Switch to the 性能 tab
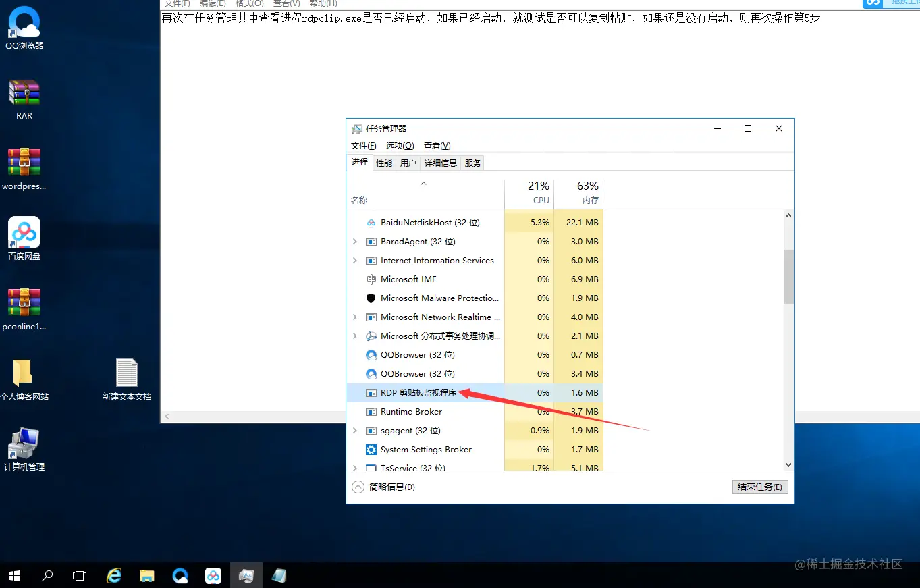 point(383,162)
